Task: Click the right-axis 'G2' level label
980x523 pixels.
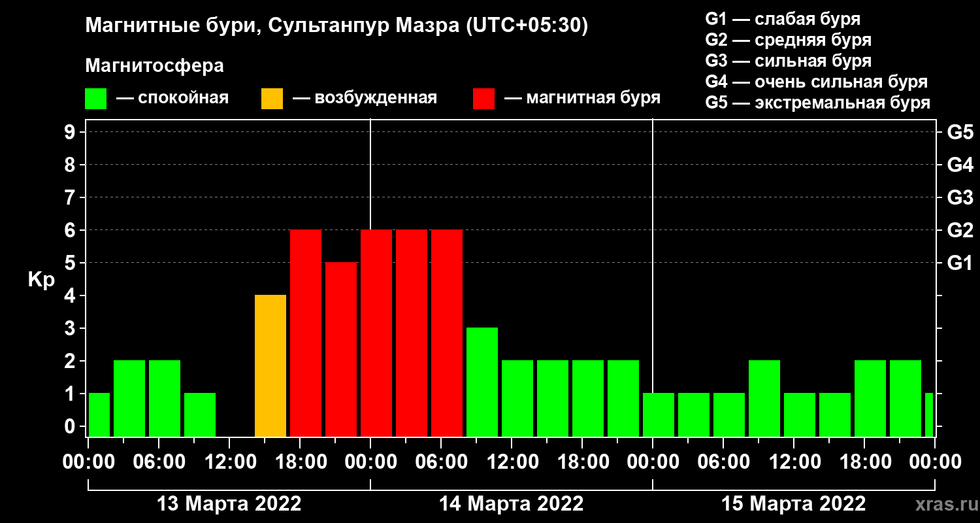Action: tap(960, 230)
